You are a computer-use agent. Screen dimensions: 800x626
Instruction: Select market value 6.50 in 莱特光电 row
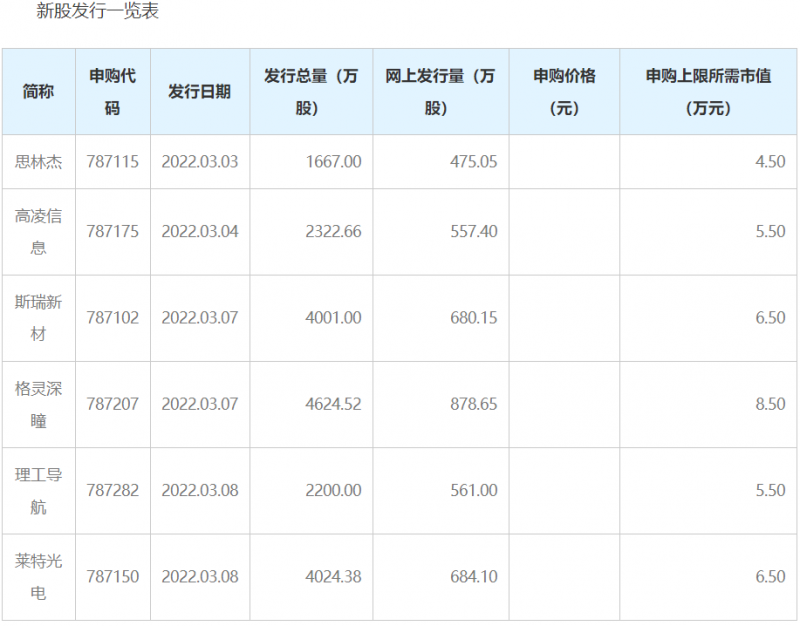click(x=770, y=577)
